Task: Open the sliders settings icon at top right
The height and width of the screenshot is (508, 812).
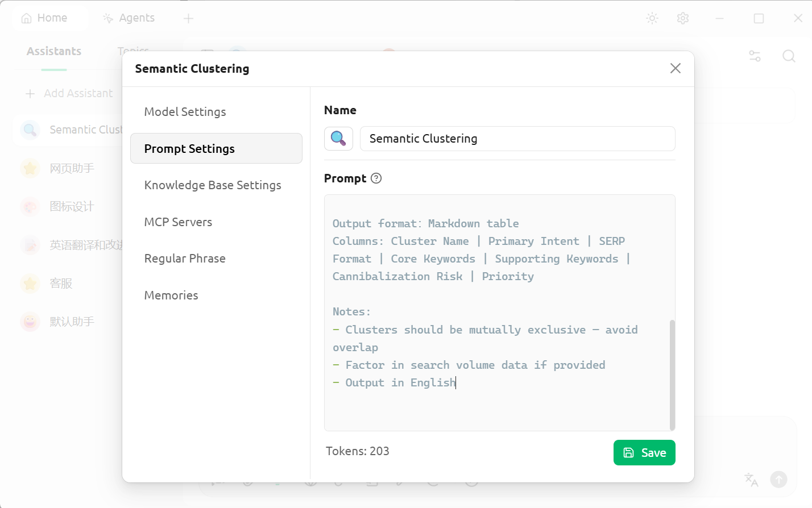Action: coord(755,56)
